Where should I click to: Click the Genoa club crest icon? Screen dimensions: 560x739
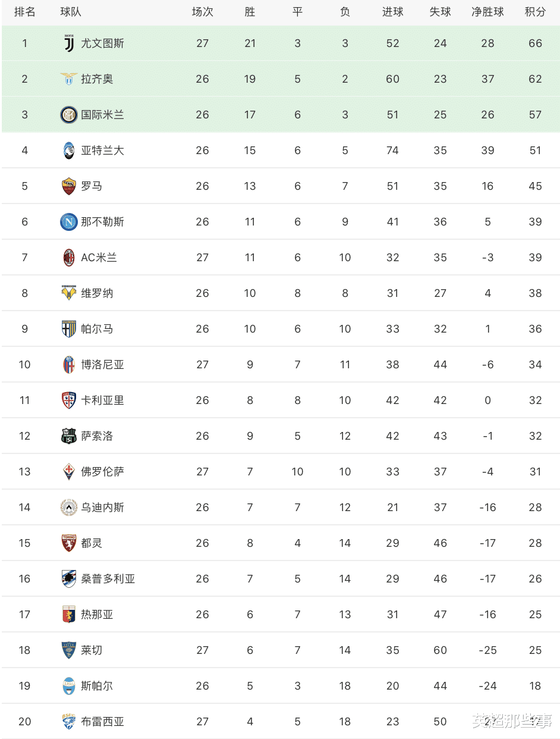(69, 615)
